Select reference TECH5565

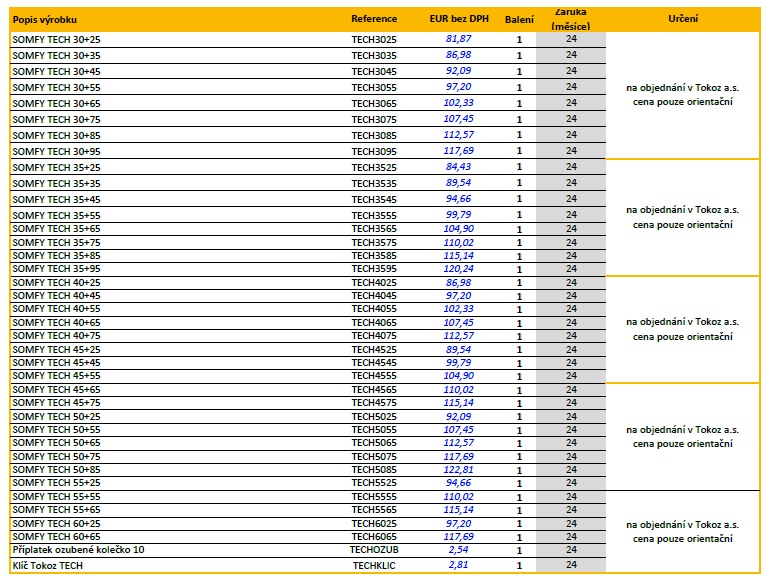click(x=374, y=510)
